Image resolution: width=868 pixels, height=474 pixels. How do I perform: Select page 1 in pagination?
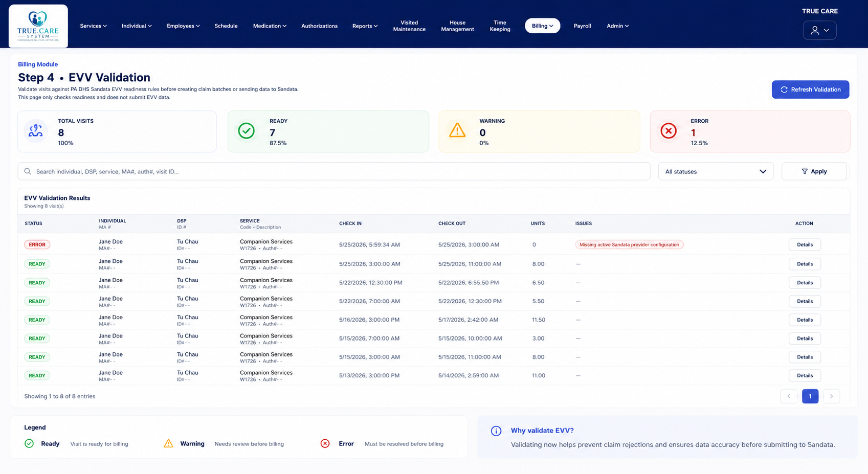810,396
